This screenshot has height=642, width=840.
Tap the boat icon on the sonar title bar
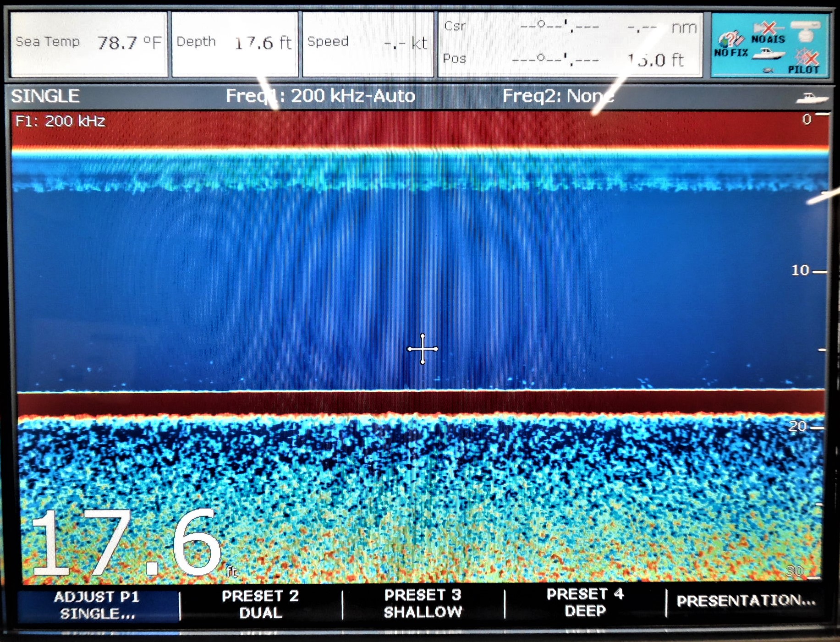(812, 98)
